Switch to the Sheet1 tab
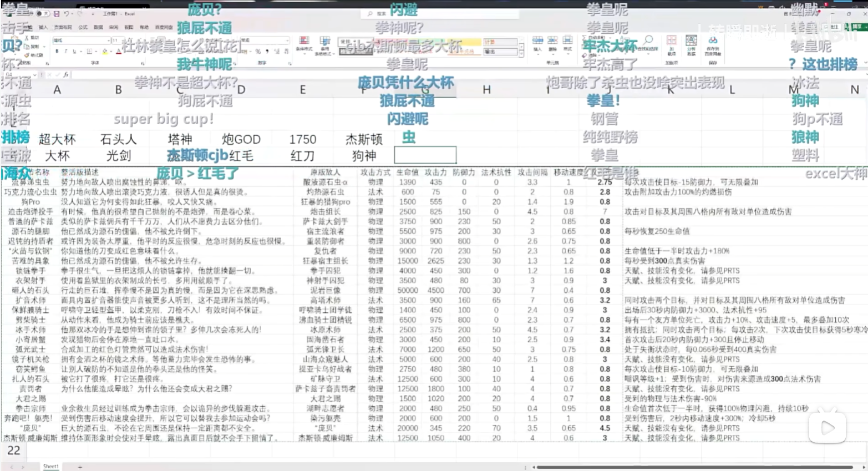Image resolution: width=868 pixels, height=471 pixels. (x=51, y=467)
